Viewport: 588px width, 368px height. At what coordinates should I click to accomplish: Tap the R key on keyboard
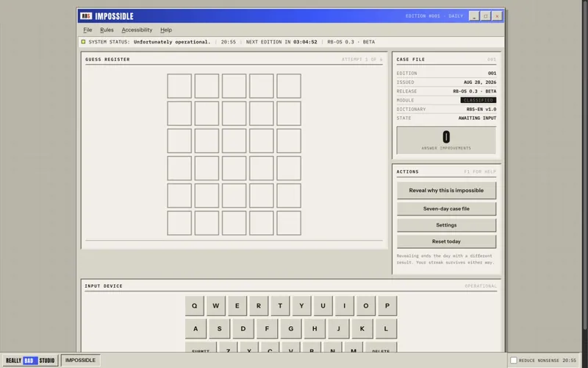tap(259, 305)
